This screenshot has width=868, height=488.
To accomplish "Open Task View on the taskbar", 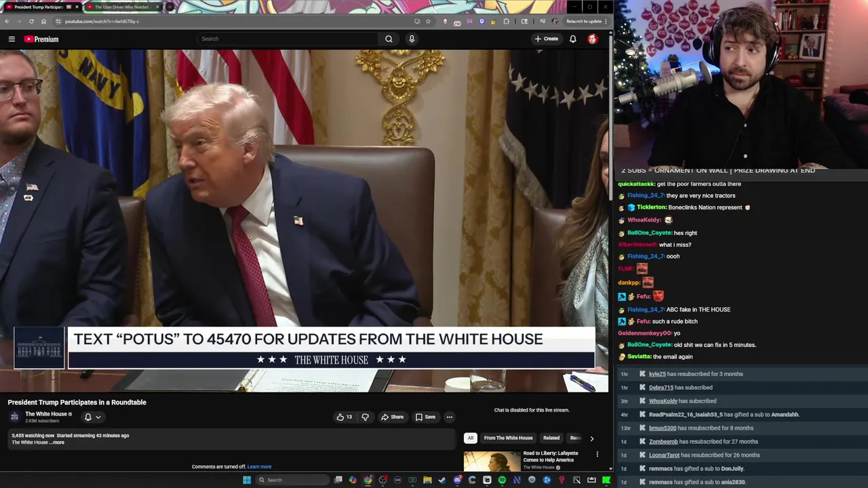I will coord(338,480).
